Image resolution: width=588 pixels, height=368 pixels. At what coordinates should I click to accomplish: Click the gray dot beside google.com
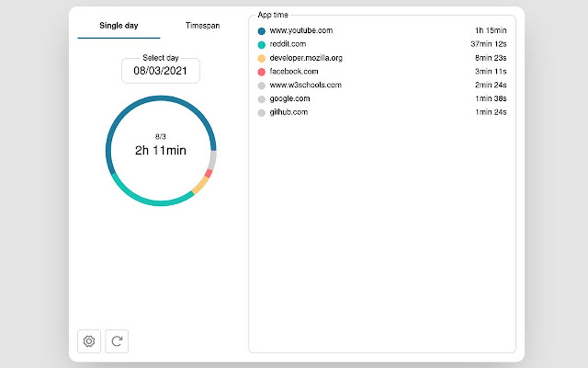click(262, 98)
